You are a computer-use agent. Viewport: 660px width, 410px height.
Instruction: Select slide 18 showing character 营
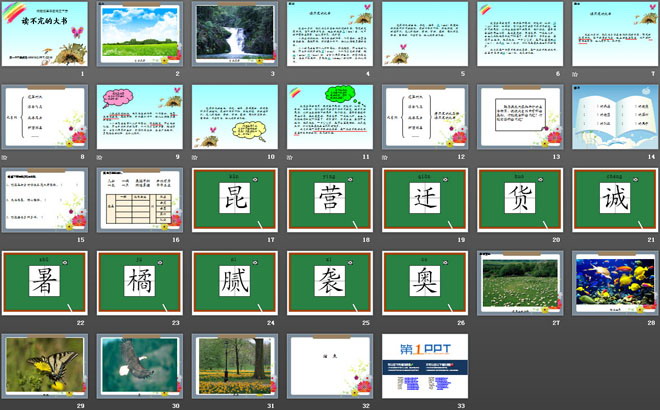click(x=330, y=200)
